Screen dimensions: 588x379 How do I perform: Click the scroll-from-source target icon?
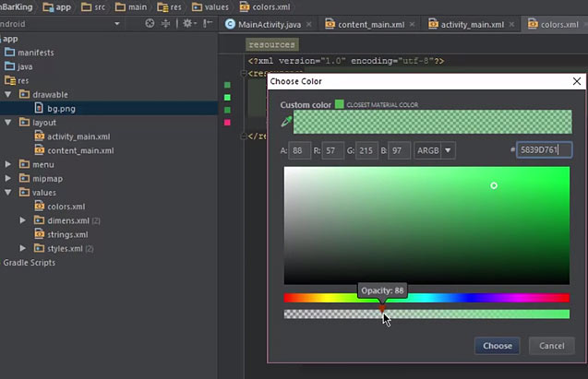pyautogui.click(x=150, y=24)
